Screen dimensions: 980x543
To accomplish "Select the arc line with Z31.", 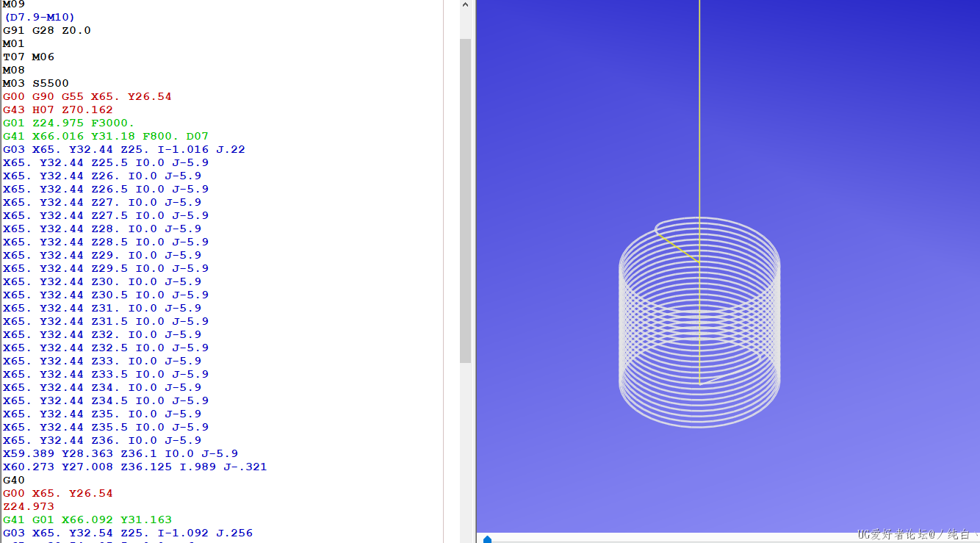I will point(102,308).
